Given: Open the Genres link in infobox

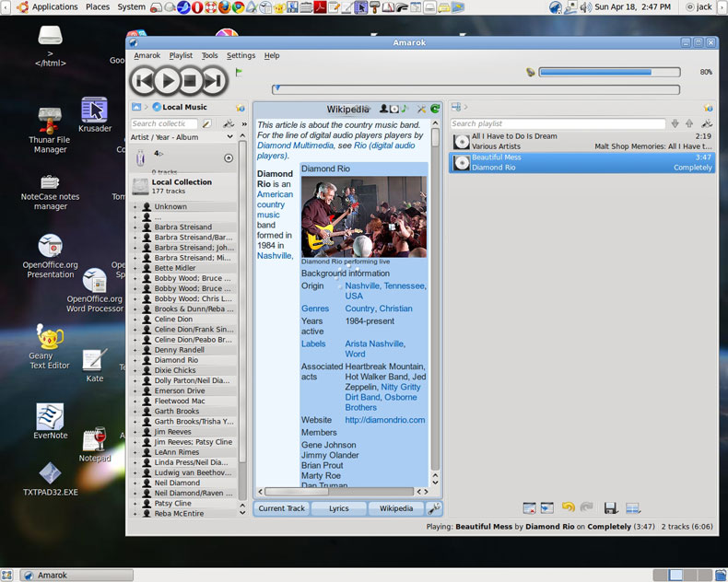Looking at the screenshot, I should pos(315,308).
